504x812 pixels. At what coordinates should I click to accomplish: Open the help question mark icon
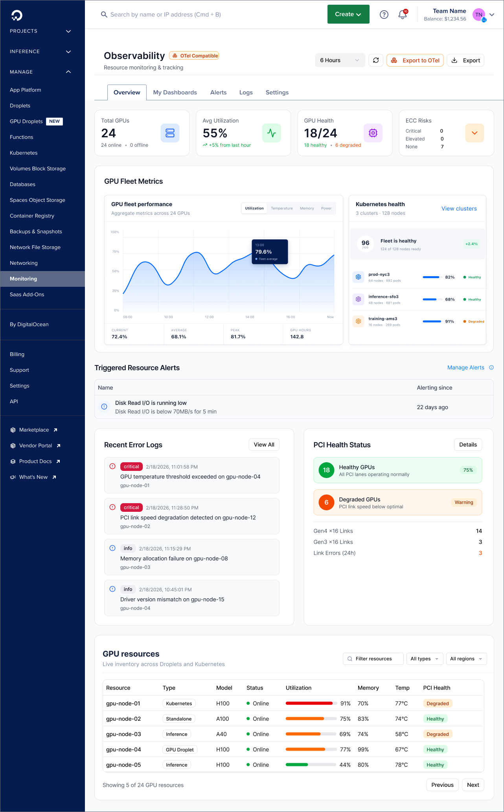click(384, 15)
